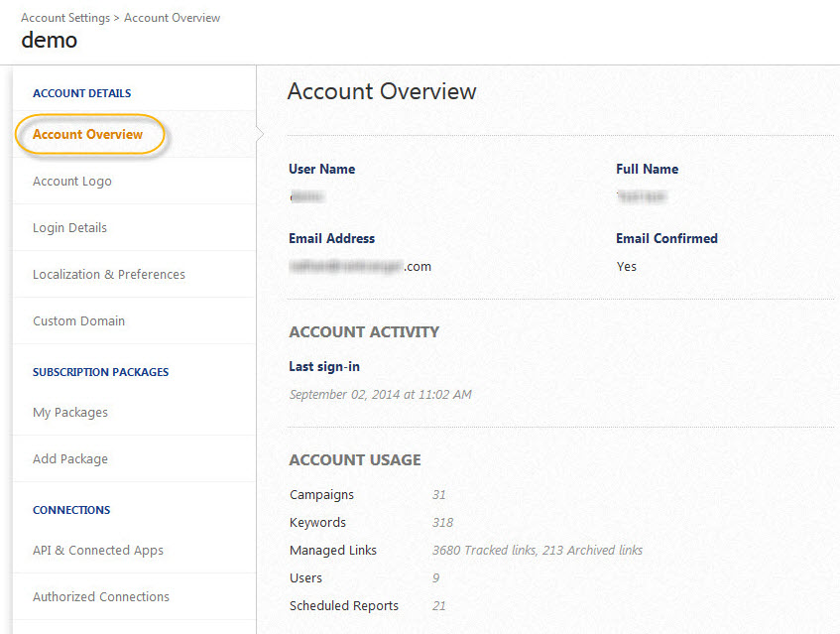Click the blurred email address value
This screenshot has height=634, width=840.
[x=360, y=266]
